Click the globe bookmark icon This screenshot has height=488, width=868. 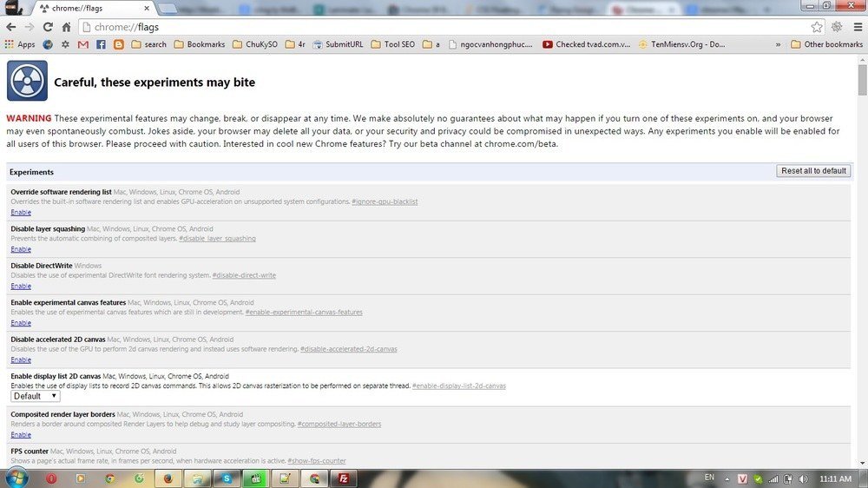pyautogui.click(x=48, y=44)
